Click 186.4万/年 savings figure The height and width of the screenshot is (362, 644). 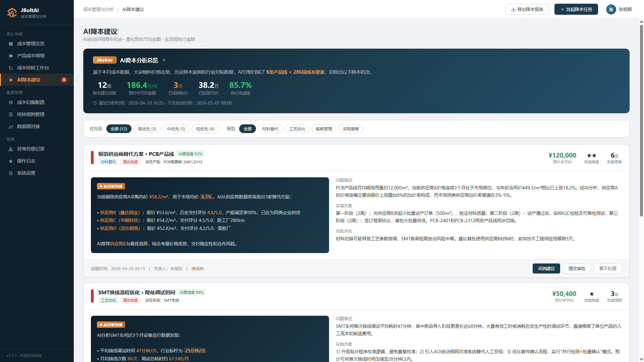142,85
